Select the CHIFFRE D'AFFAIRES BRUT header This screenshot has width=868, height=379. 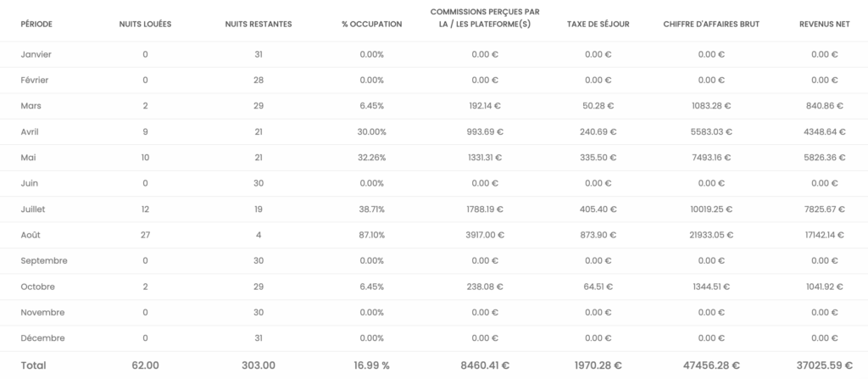click(711, 24)
